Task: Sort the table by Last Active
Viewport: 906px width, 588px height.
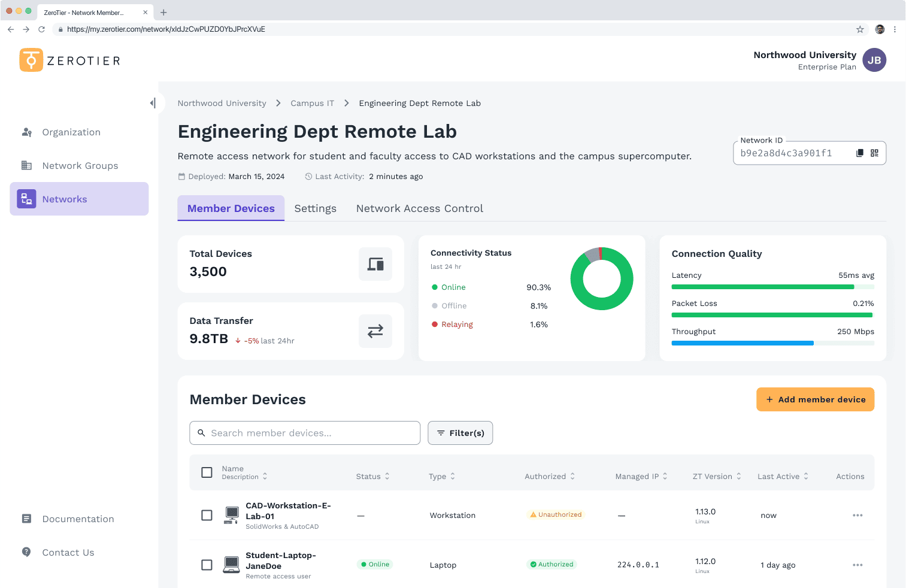Action: pos(783,477)
